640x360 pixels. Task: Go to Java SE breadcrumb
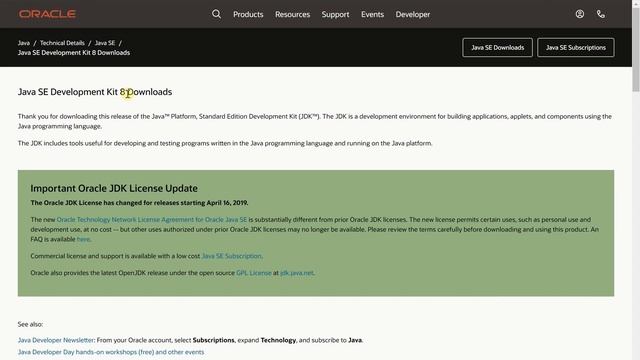(x=105, y=43)
